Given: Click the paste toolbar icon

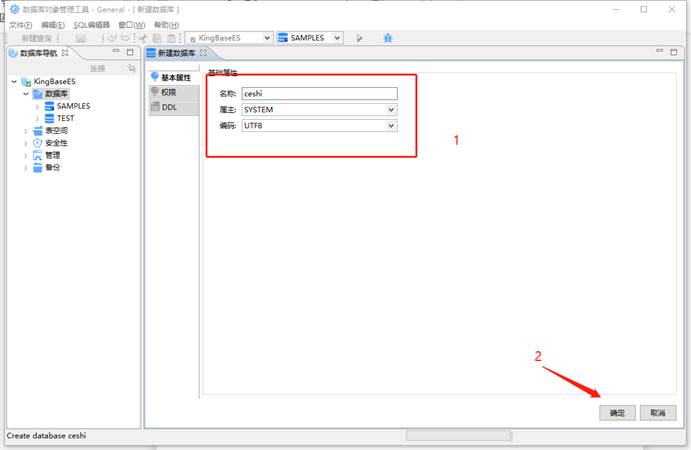Looking at the screenshot, I should point(171,38).
